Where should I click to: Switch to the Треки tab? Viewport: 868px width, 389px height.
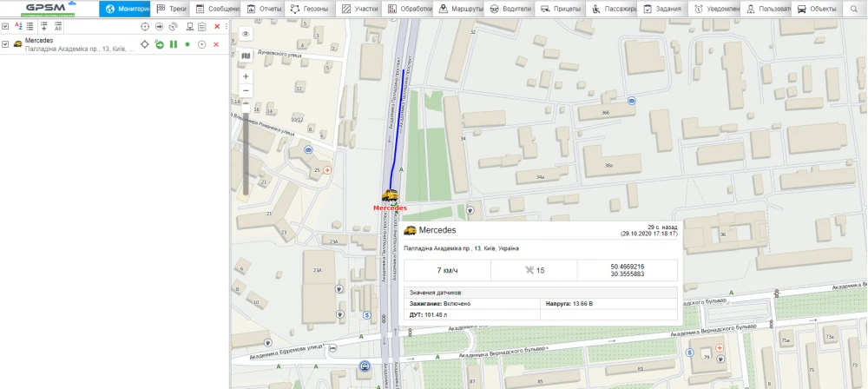pos(172,9)
